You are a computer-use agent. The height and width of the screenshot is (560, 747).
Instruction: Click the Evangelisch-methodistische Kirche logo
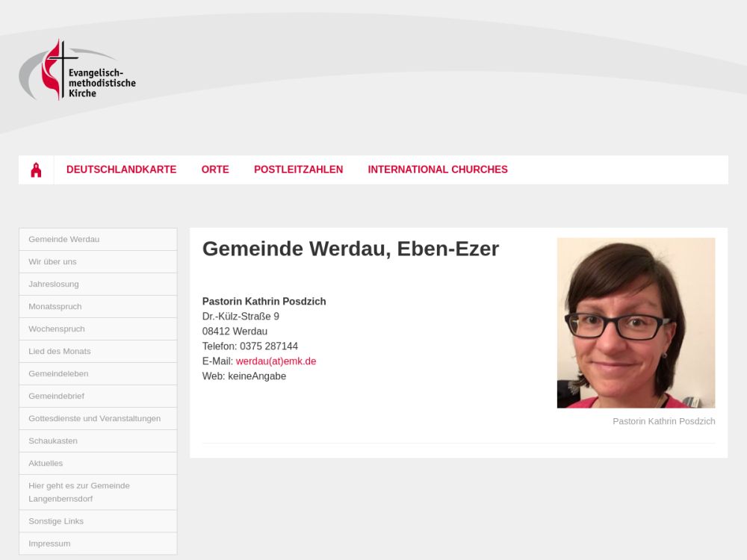78,70
